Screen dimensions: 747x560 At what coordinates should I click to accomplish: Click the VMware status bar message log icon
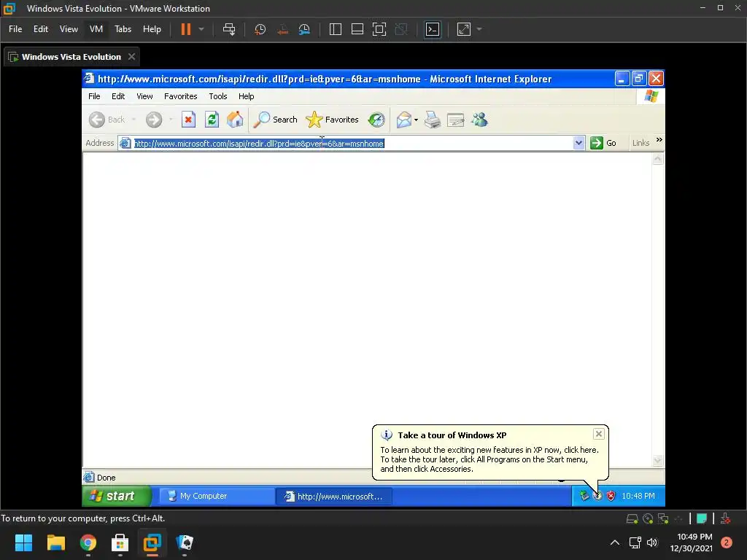tap(702, 519)
